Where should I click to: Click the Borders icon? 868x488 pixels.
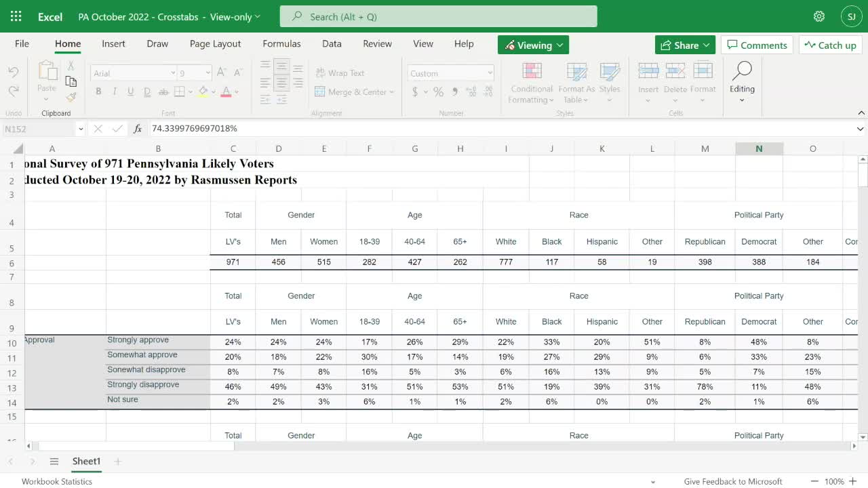point(180,91)
